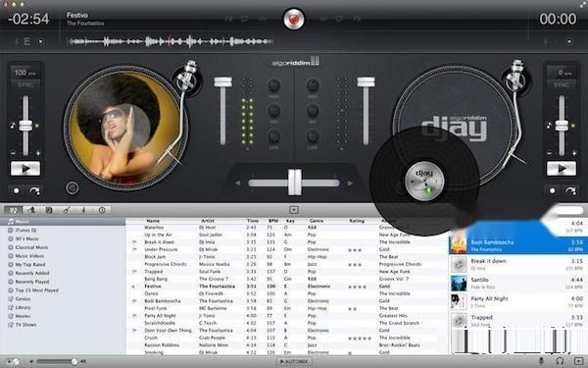Viewport: 588px width, 368px height.
Task: Open left deck key options dropdown
Action: (x=40, y=41)
